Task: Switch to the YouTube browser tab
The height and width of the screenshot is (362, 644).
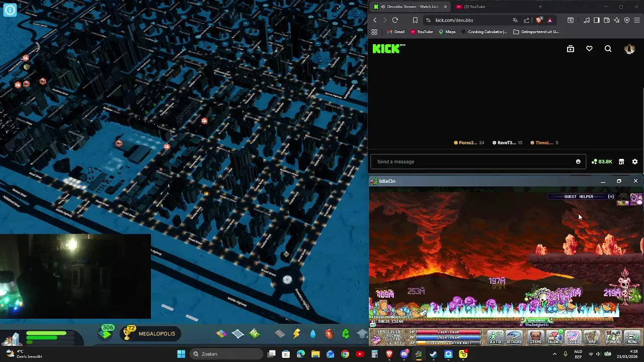Action: pos(474,7)
